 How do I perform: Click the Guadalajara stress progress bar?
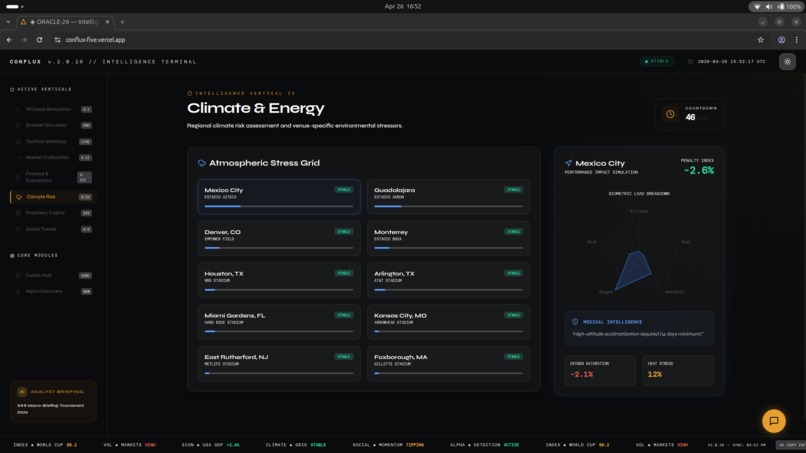[x=448, y=206]
